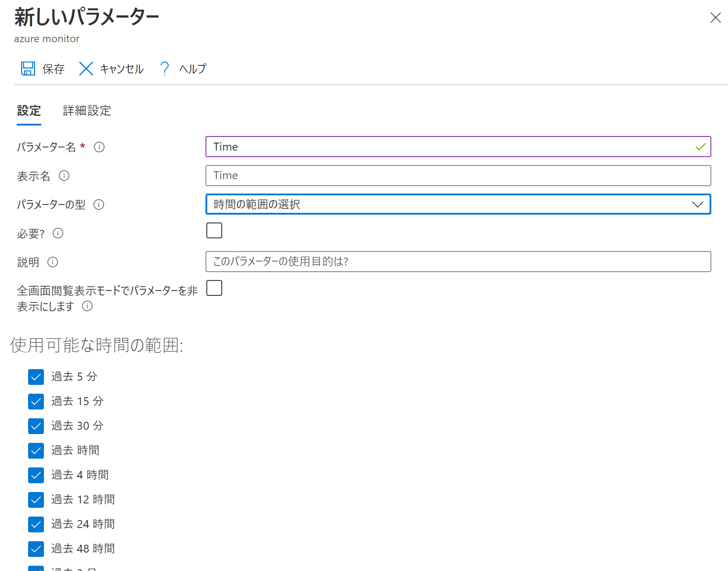Click the save floppy disk icon
This screenshot has height=571, width=728.
point(28,68)
